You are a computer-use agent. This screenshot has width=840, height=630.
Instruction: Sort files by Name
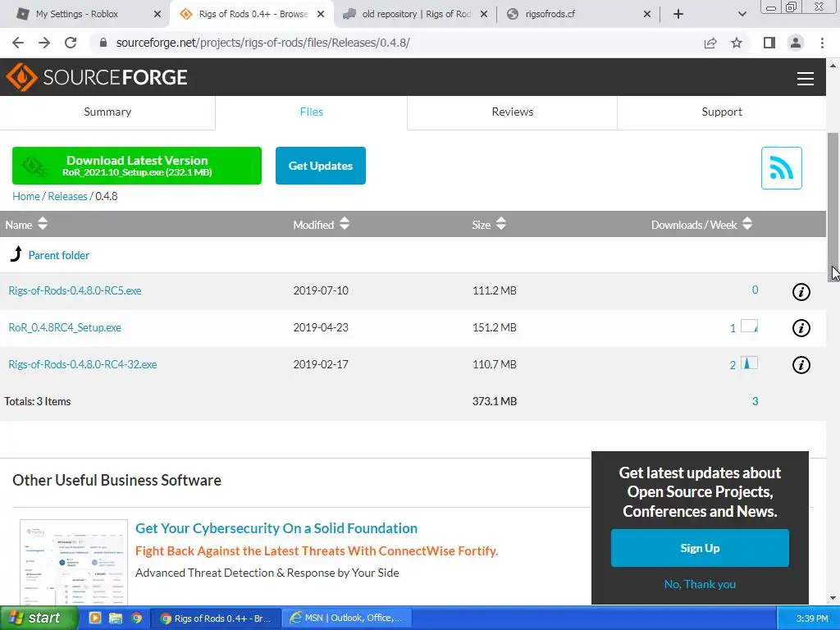pos(26,225)
